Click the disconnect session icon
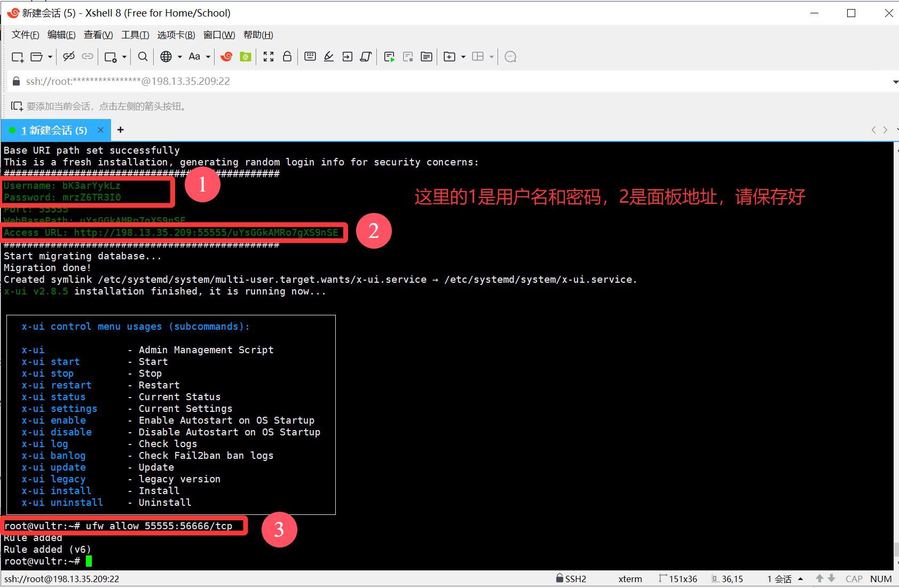 pos(68,57)
